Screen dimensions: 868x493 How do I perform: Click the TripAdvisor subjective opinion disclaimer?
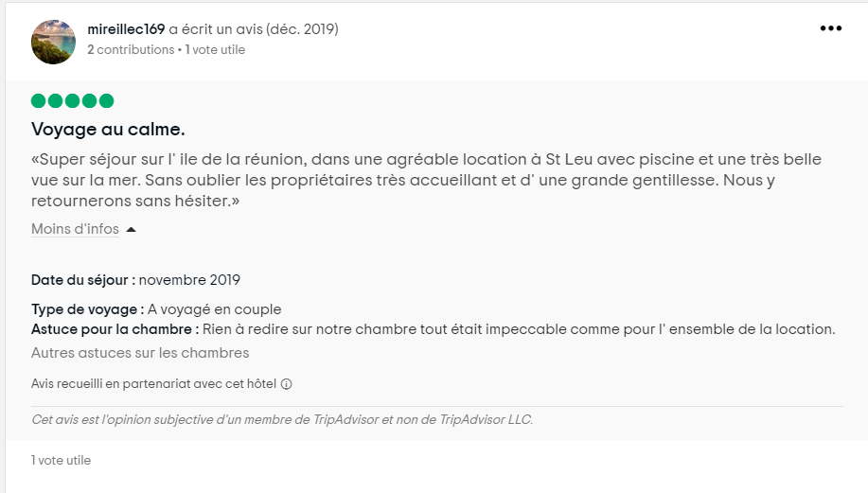[x=282, y=419]
